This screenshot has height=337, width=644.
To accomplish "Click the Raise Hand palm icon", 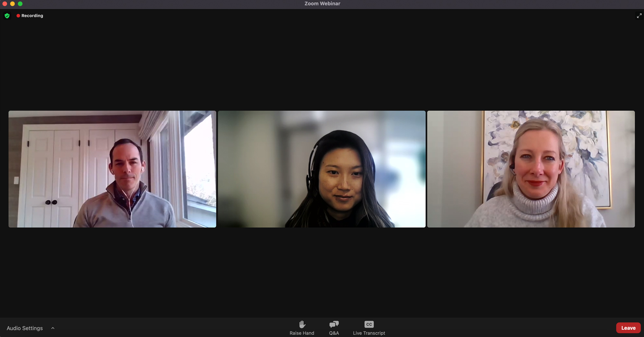I will pos(302,324).
